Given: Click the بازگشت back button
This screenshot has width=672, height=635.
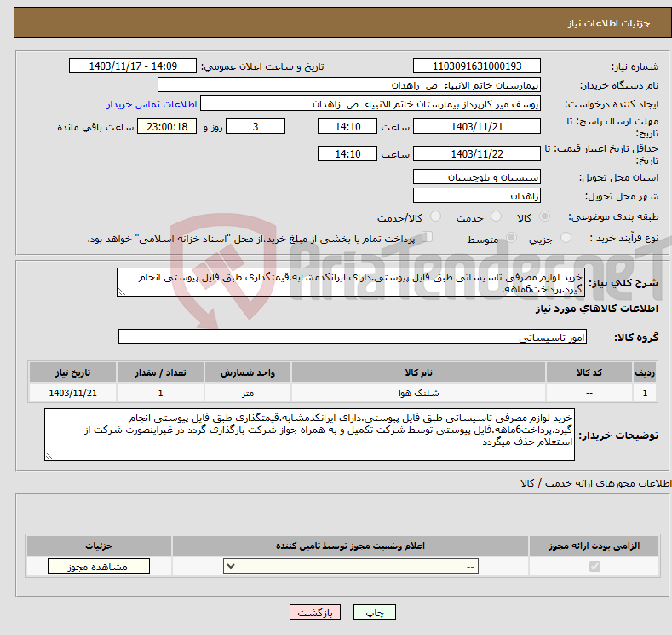Looking at the screenshot, I should [x=315, y=612].
